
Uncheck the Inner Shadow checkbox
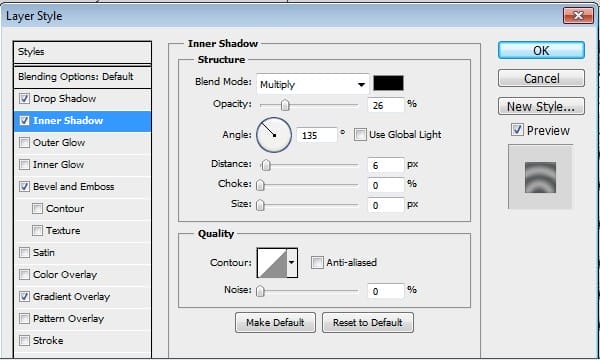pyautogui.click(x=24, y=121)
